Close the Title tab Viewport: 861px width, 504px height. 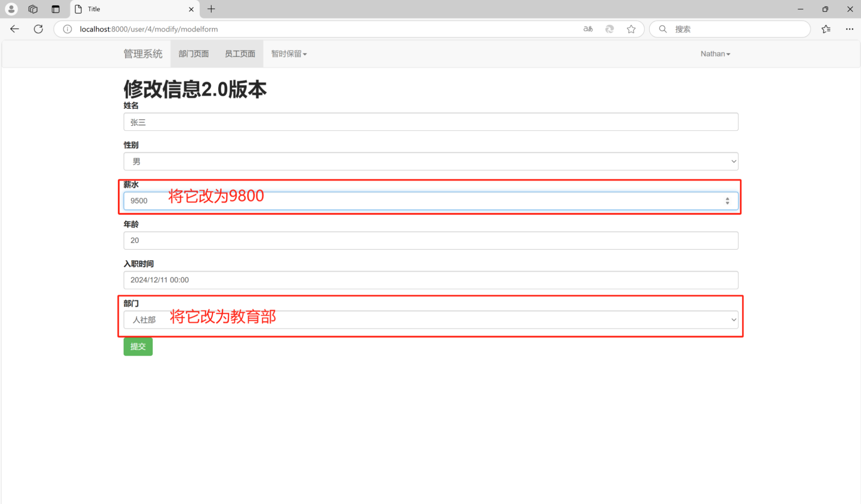pyautogui.click(x=191, y=9)
